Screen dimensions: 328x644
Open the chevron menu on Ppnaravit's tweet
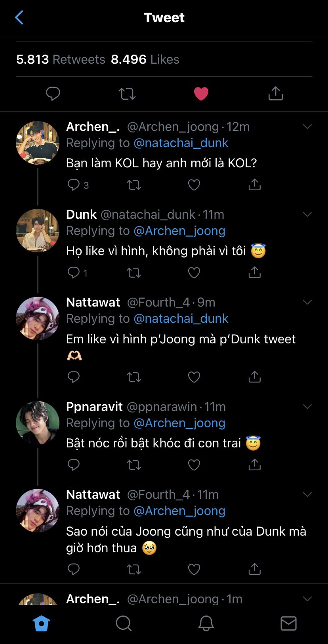[x=307, y=407]
